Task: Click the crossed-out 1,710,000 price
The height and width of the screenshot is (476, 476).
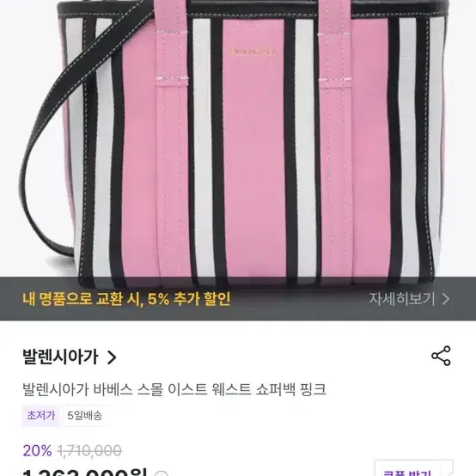Action: click(90, 450)
